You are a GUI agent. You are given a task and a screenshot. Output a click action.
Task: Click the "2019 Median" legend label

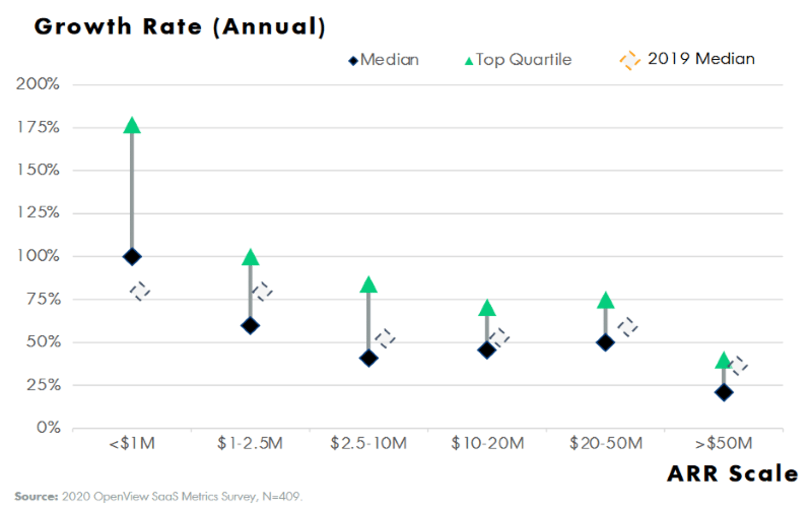tap(701, 59)
